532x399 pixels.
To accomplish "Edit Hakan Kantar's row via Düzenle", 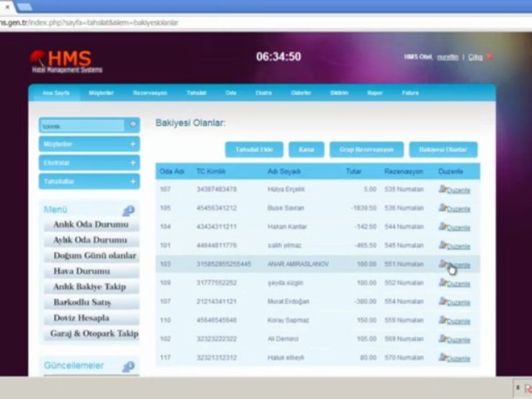I will click(454, 227).
